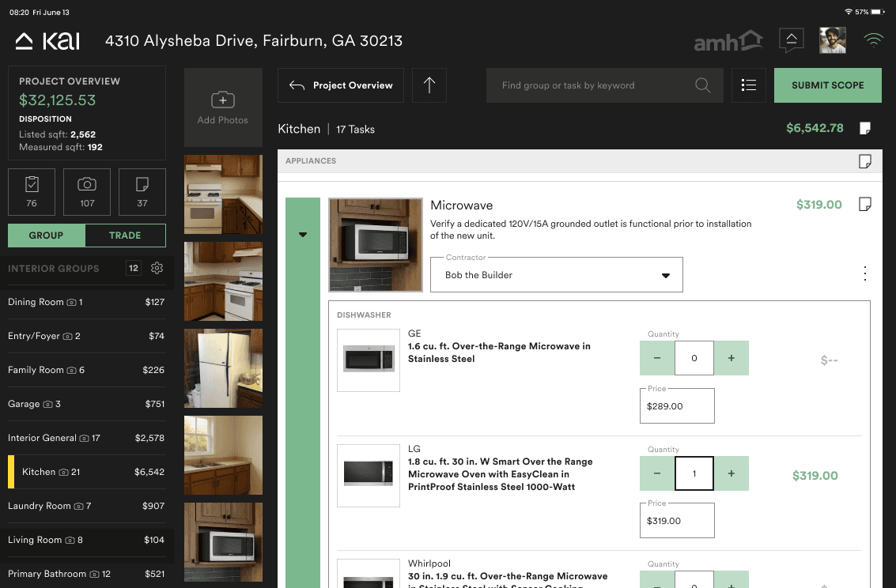Click the LG microwave price field $319.00
Screen dimensions: 896x588
tap(677, 521)
